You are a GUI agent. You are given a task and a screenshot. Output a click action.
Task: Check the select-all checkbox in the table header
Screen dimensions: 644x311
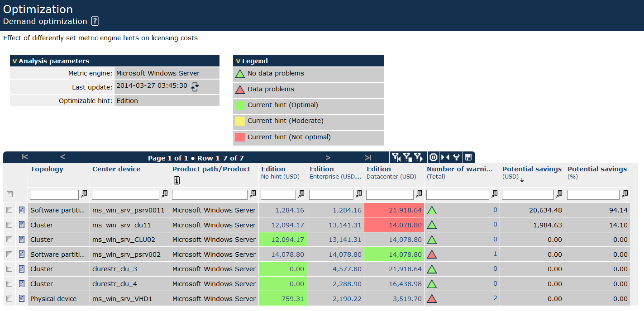pos(10,193)
